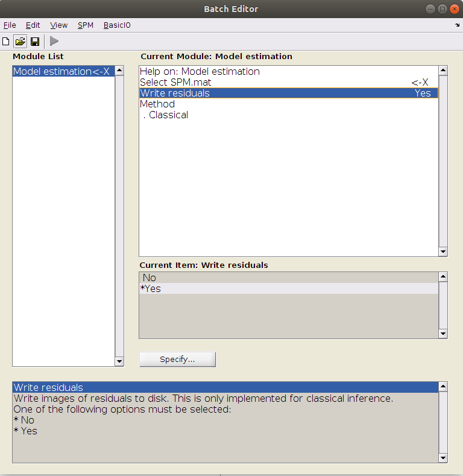This screenshot has width=463, height=476.
Task: Choose No for Write residuals
Action: point(289,278)
